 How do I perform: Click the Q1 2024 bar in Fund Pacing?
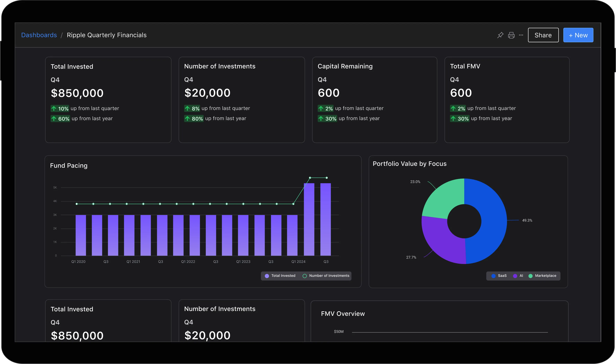(x=292, y=235)
